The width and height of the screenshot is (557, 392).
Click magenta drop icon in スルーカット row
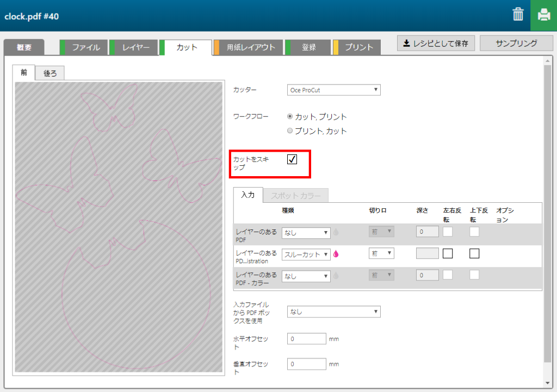pyautogui.click(x=336, y=254)
